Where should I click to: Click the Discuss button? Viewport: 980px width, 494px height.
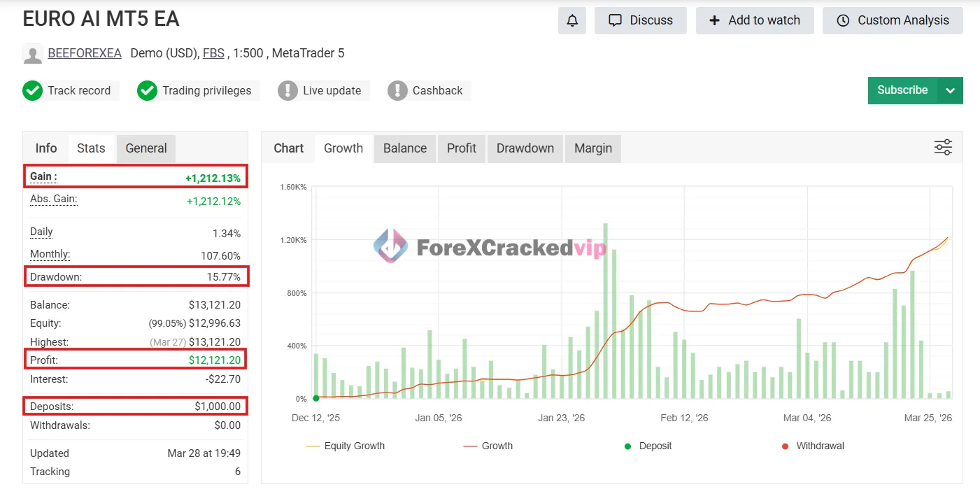pos(641,20)
